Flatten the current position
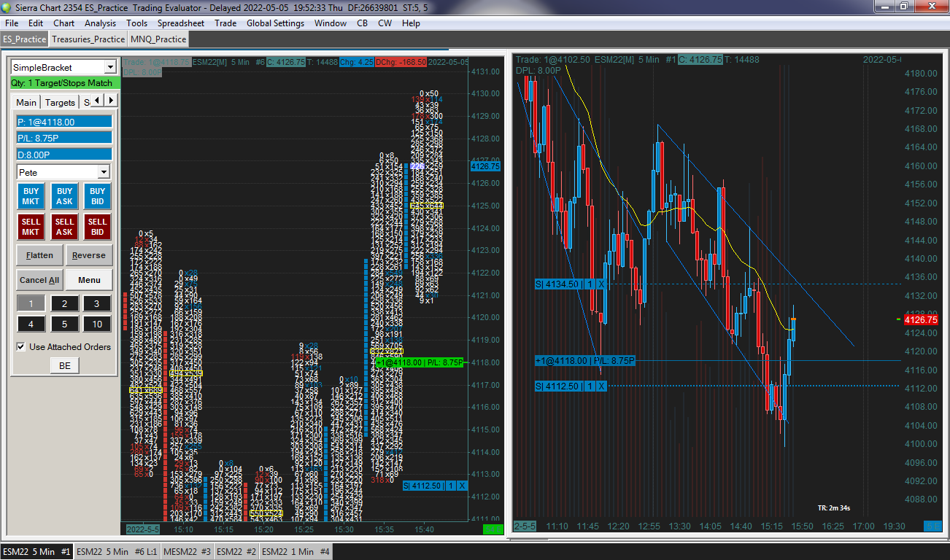The height and width of the screenshot is (560, 950). click(39, 255)
